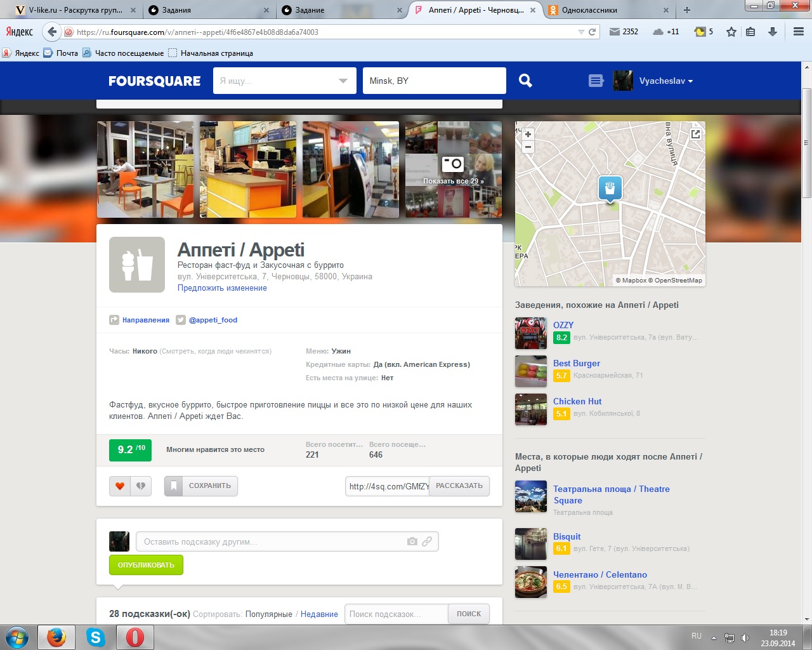
Task: Open the Firefox hamburger menu
Action: click(x=799, y=32)
